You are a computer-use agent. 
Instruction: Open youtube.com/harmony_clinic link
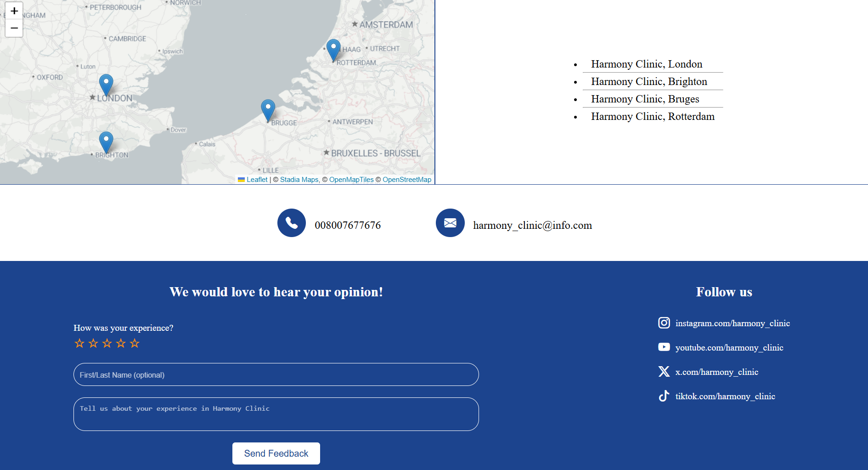(x=729, y=348)
